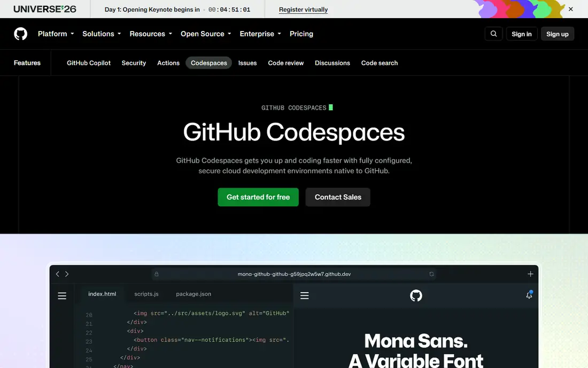Open the preview pane hamburger menu
588x368 pixels.
click(305, 296)
